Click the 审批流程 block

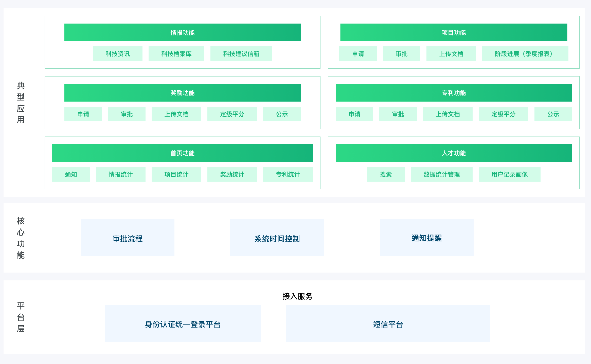coord(127,238)
